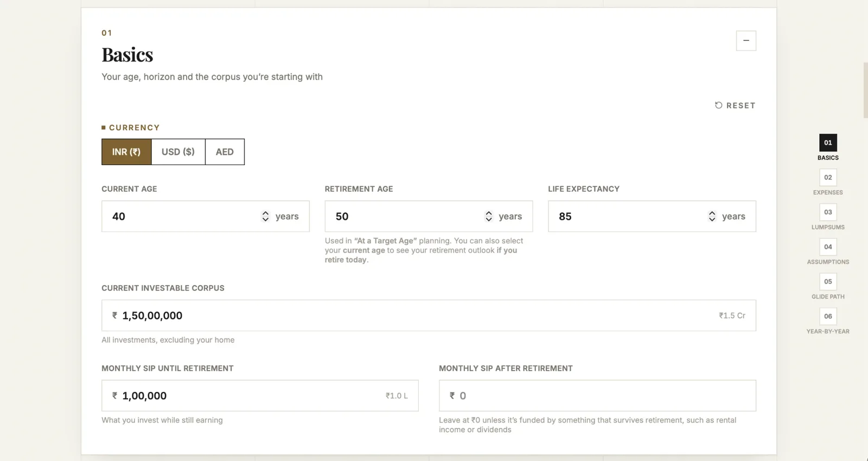Jump to 02 Expenses section
Image resolution: width=868 pixels, height=461 pixels.
[828, 182]
